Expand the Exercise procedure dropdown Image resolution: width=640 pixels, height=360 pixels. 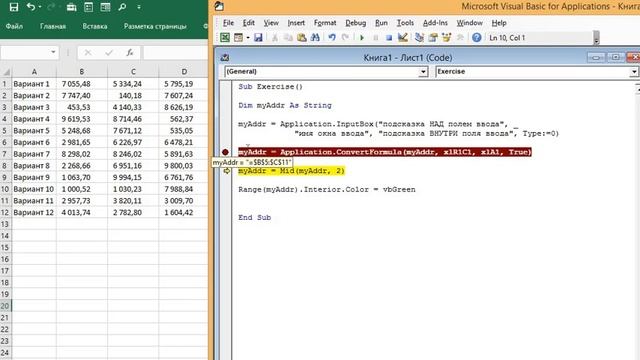point(633,72)
